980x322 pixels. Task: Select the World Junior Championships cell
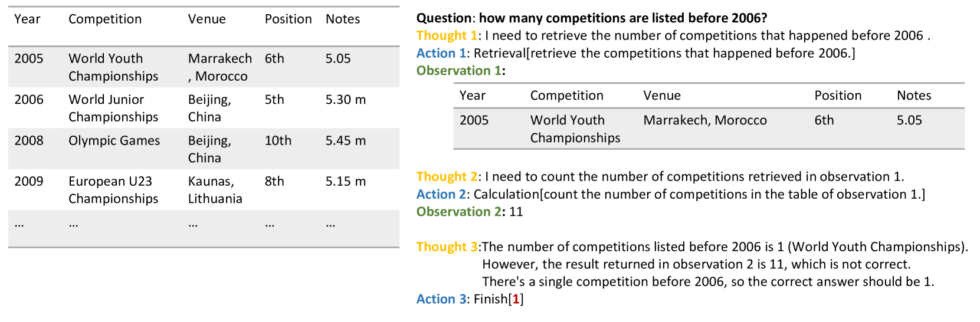click(113, 108)
